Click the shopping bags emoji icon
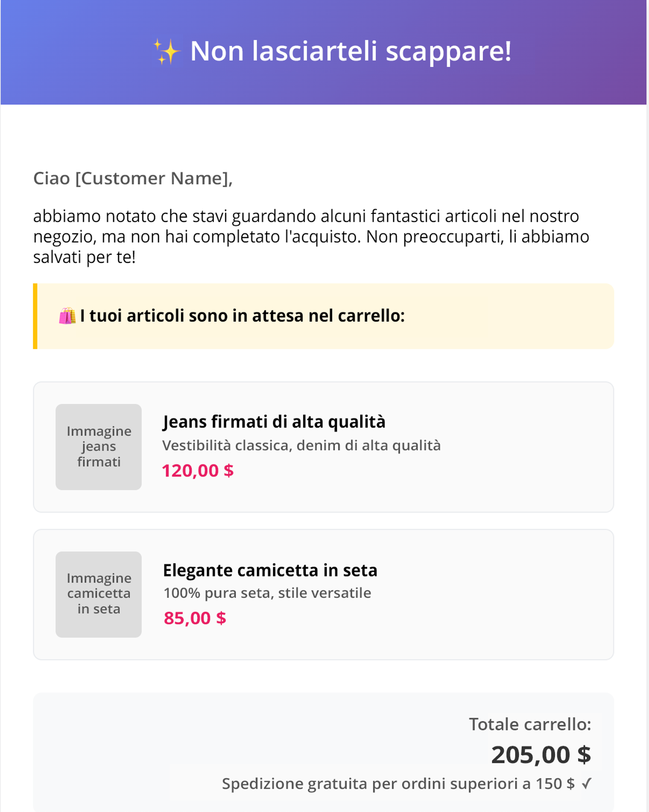Image resolution: width=649 pixels, height=812 pixels. click(67, 316)
